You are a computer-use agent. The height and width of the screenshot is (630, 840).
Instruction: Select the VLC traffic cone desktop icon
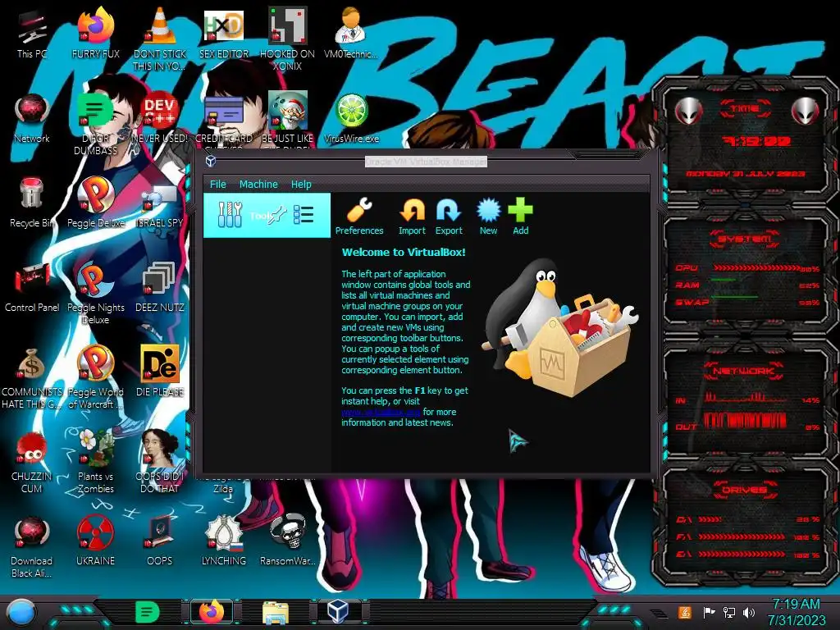[160, 39]
